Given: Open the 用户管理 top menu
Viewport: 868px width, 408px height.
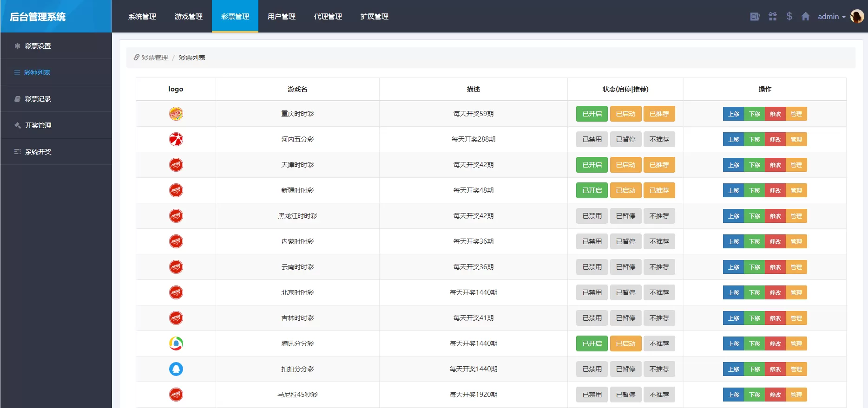Looking at the screenshot, I should 282,17.
